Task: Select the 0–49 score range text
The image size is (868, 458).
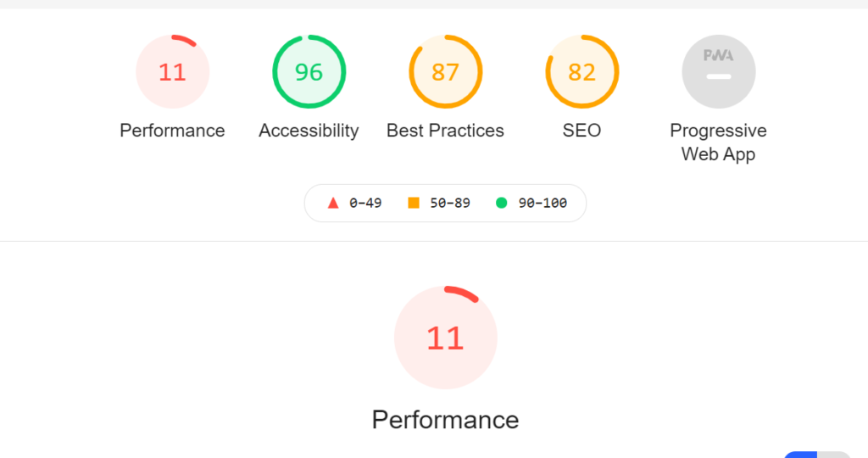Action: click(x=365, y=204)
